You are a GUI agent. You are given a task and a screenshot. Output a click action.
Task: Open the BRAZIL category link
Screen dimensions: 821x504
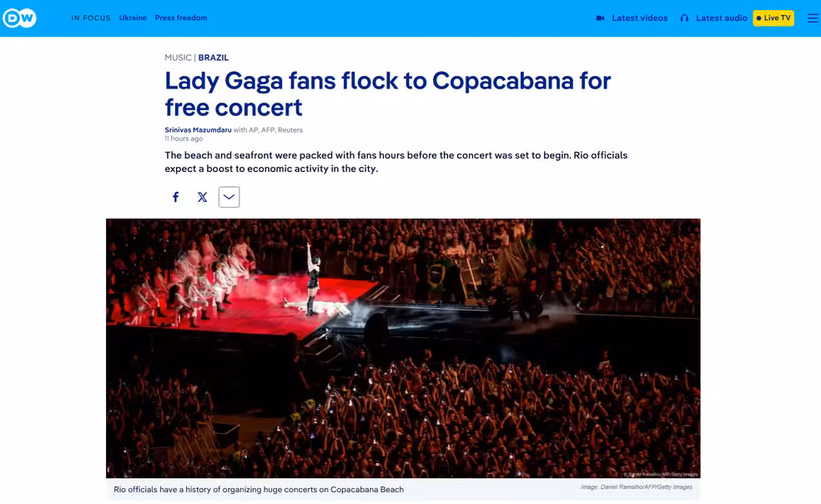pos(213,58)
